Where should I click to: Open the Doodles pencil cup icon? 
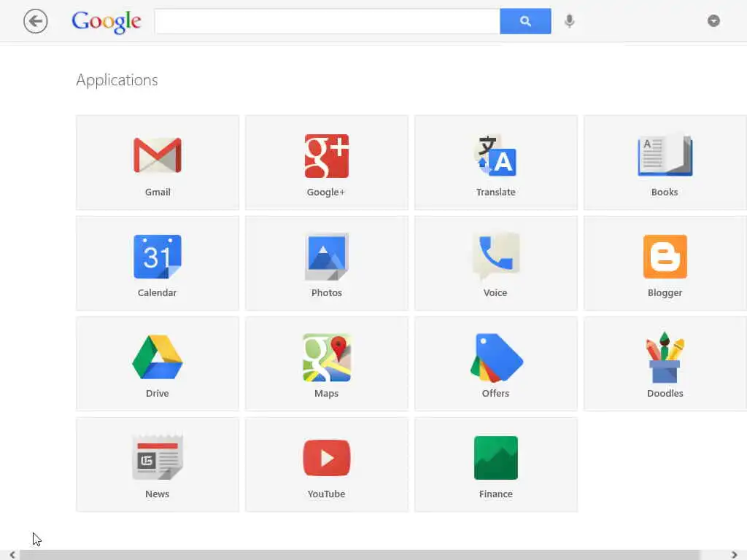click(x=665, y=357)
